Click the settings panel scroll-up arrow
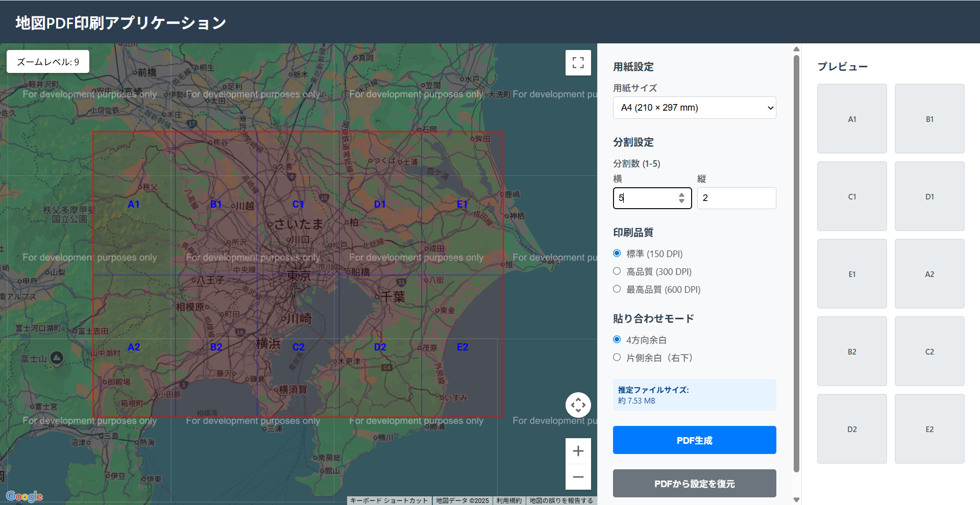Viewport: 980px width, 505px height. 796,49
